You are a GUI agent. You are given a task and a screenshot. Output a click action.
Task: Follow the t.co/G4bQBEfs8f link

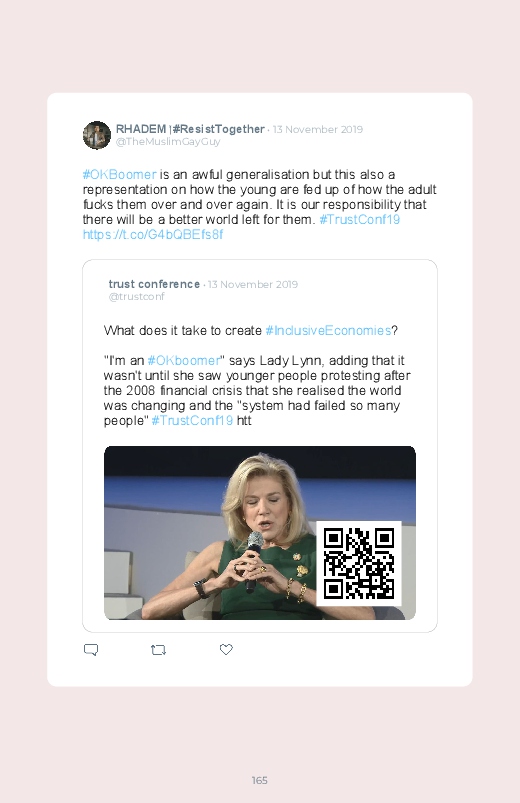tap(153, 235)
